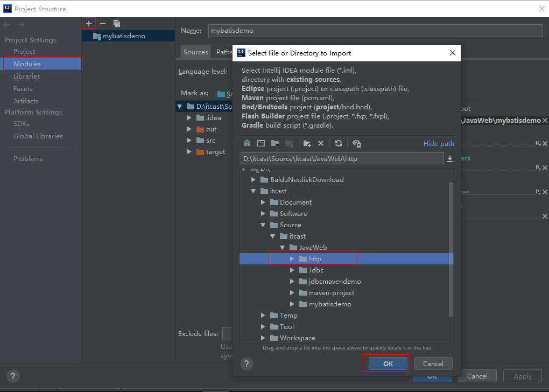Open Facets settings section

(23, 89)
